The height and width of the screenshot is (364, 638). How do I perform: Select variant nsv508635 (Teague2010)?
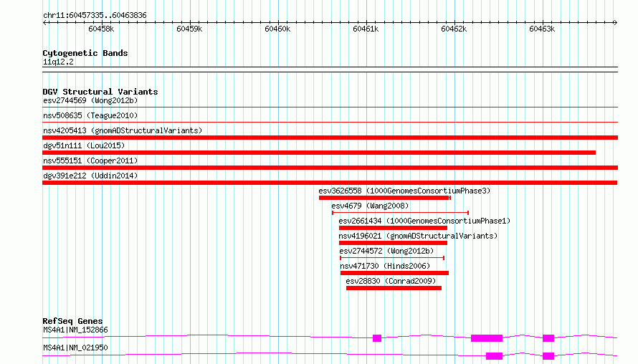[90, 115]
